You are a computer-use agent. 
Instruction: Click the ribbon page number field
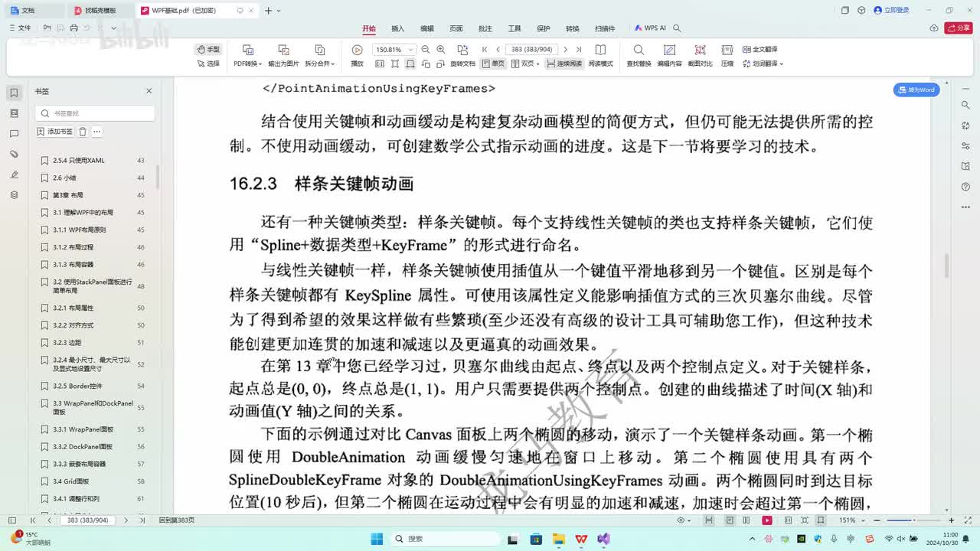[531, 49]
